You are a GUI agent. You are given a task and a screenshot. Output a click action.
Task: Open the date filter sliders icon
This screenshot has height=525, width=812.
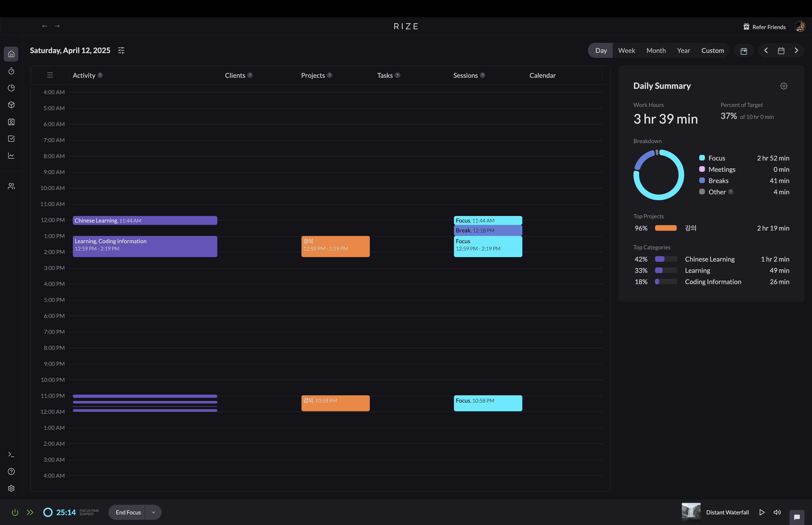click(x=121, y=51)
